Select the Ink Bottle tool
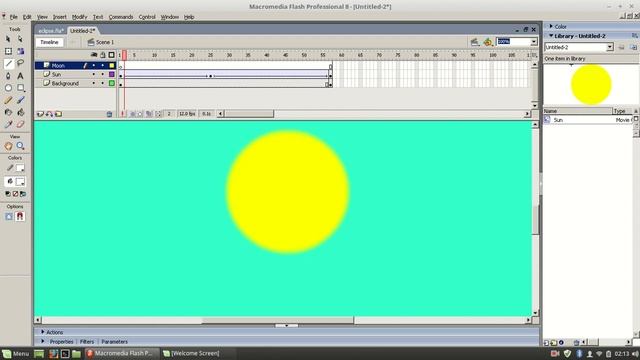 (8, 112)
